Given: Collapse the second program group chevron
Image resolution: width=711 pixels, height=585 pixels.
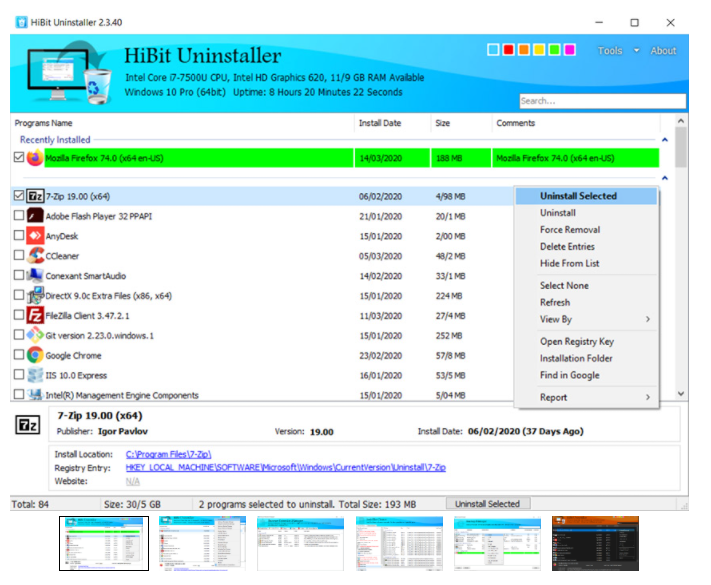Looking at the screenshot, I should pos(665,178).
